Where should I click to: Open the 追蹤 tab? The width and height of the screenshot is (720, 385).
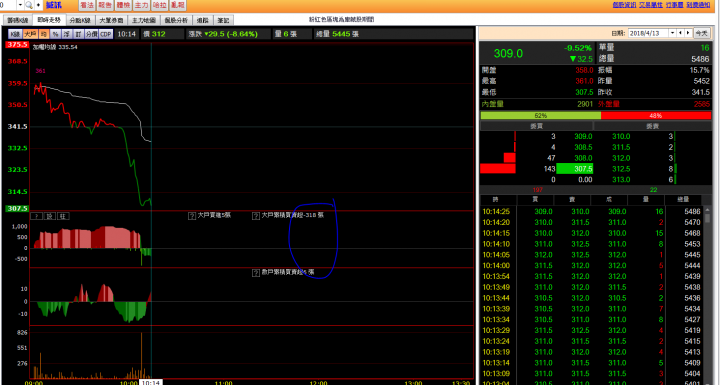[202, 20]
